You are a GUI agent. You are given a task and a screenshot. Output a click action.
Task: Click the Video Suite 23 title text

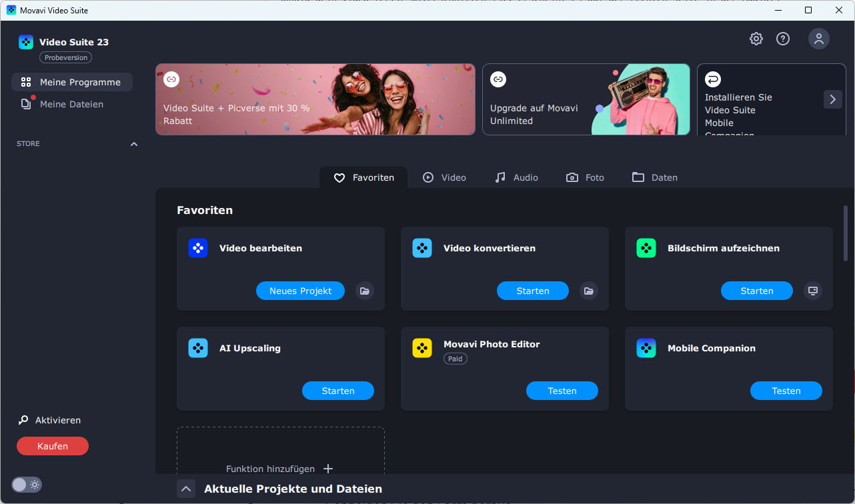tap(74, 42)
